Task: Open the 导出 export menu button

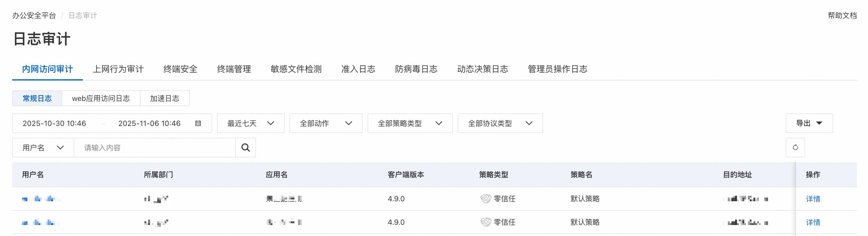Action: 809,123
